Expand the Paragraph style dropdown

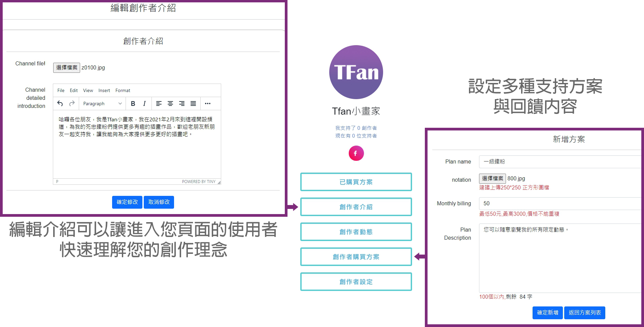pyautogui.click(x=102, y=103)
